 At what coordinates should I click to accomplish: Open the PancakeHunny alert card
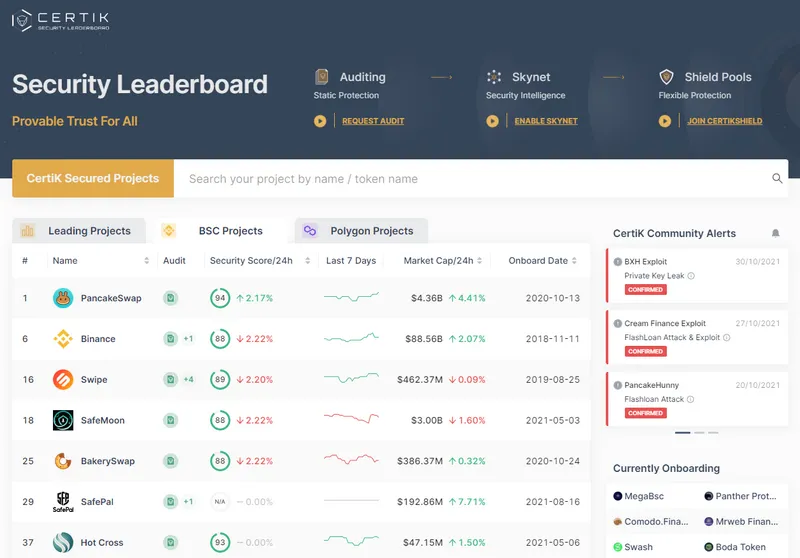(x=697, y=399)
